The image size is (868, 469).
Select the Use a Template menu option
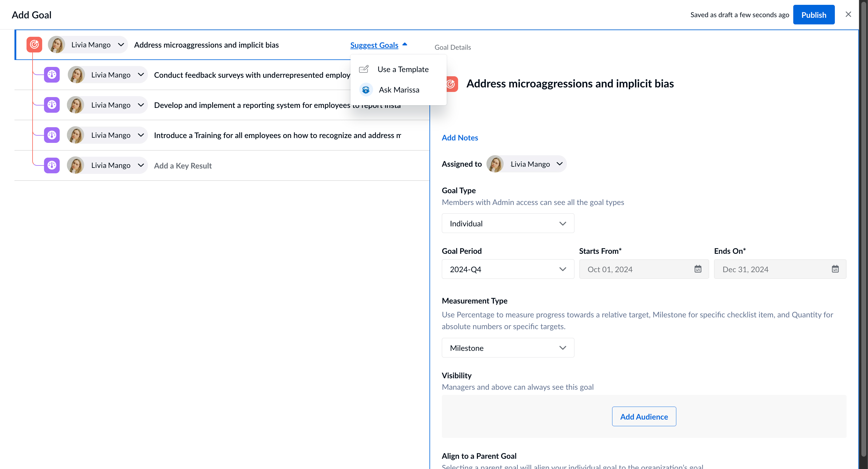pos(403,69)
